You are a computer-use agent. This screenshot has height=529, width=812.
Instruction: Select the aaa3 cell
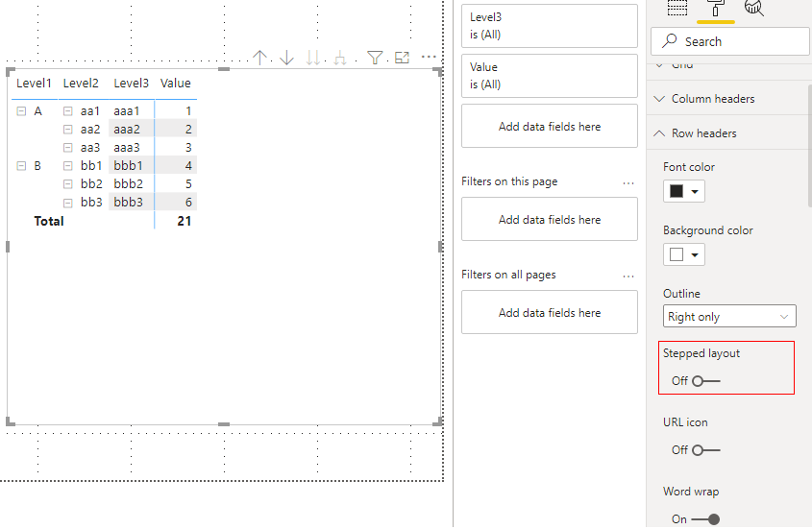(x=127, y=148)
